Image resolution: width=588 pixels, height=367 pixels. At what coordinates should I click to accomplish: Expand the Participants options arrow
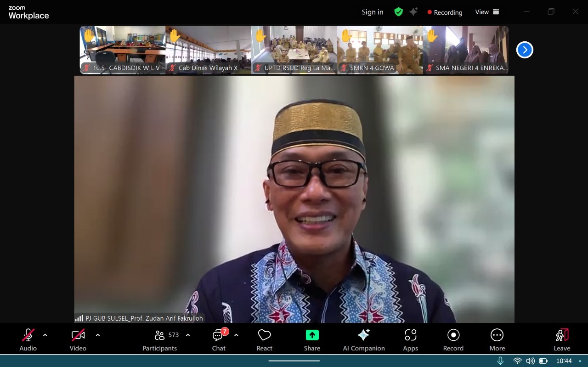pyautogui.click(x=188, y=335)
